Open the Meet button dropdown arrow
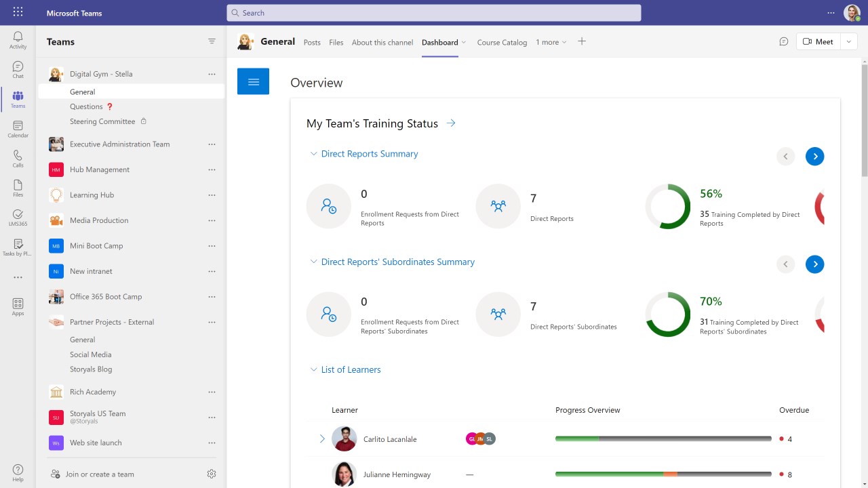 point(849,41)
